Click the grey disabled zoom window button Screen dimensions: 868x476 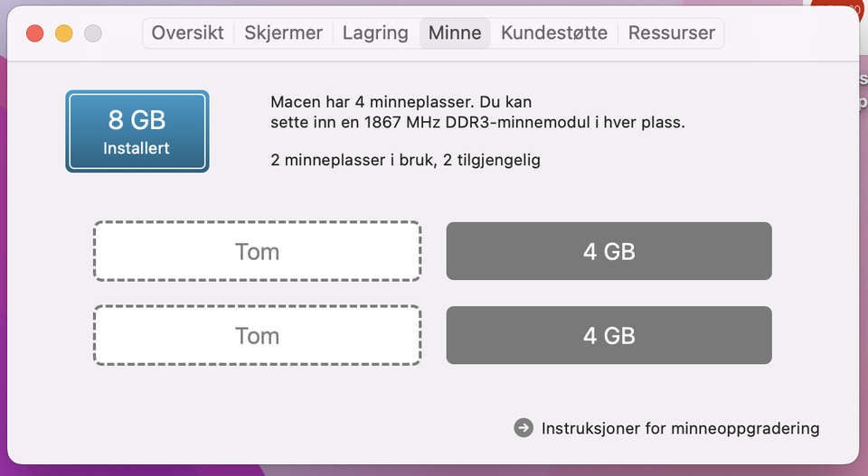click(x=93, y=33)
